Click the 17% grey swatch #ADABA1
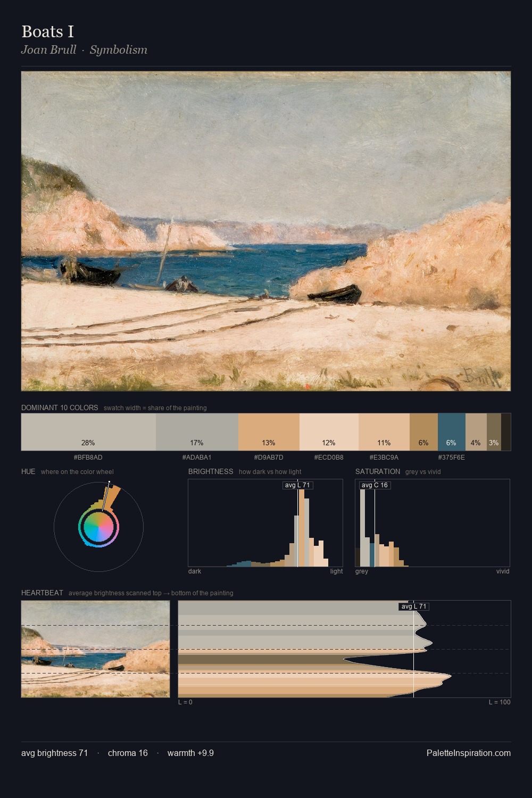The width and height of the screenshot is (532, 798). point(197,432)
